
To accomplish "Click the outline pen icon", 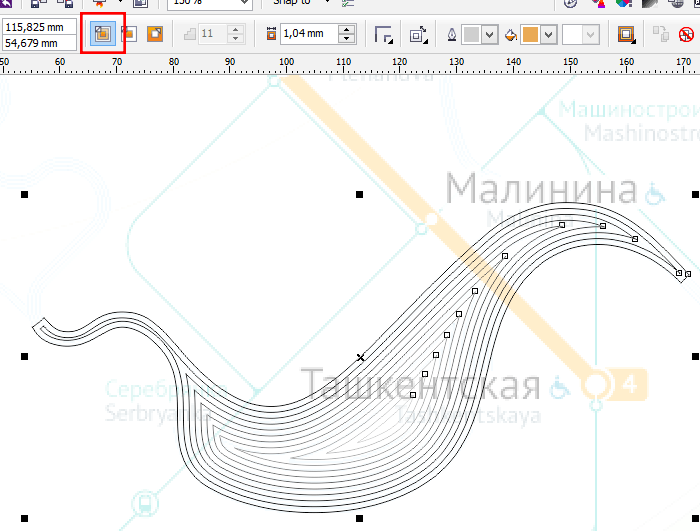I will tap(452, 35).
